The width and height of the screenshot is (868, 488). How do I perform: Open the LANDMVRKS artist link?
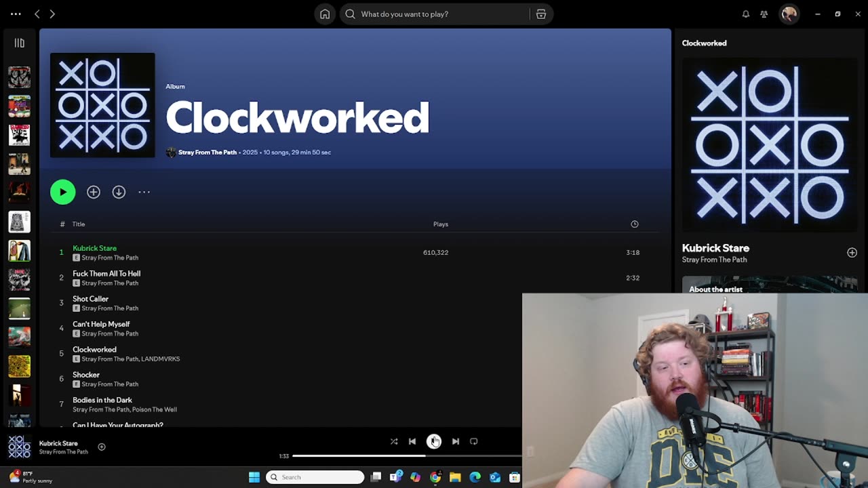point(161,359)
